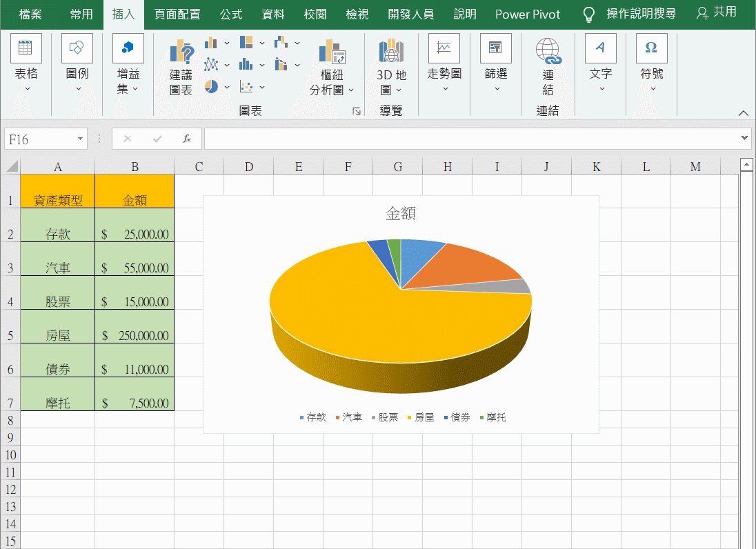Click formula bar cancel X icon
The width and height of the screenshot is (756, 549).
tap(128, 139)
